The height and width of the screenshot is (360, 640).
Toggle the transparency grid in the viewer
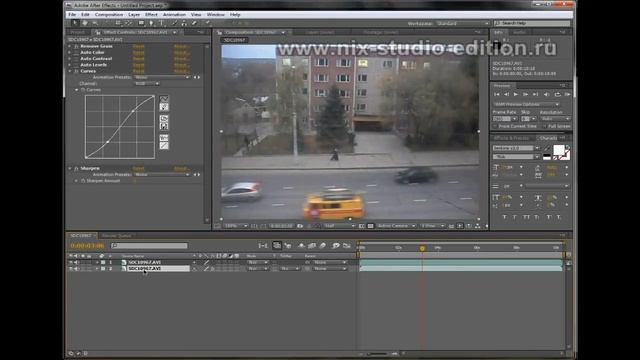point(371,226)
